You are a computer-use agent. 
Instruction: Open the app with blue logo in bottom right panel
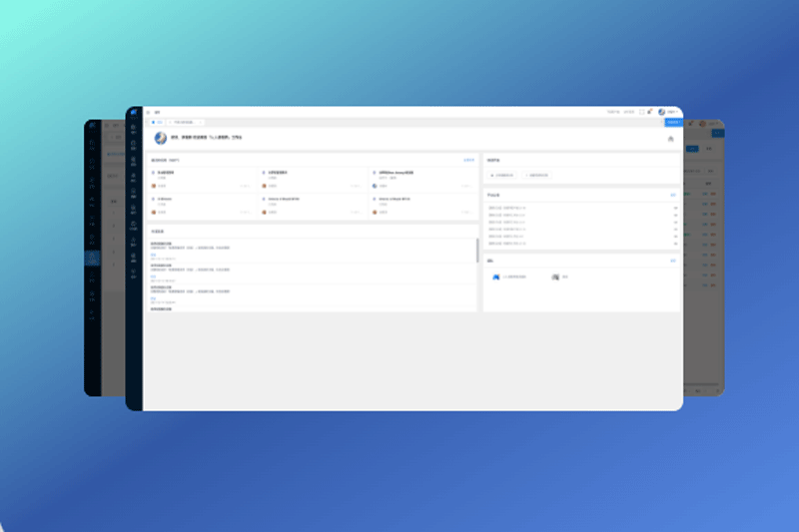pyautogui.click(x=509, y=276)
